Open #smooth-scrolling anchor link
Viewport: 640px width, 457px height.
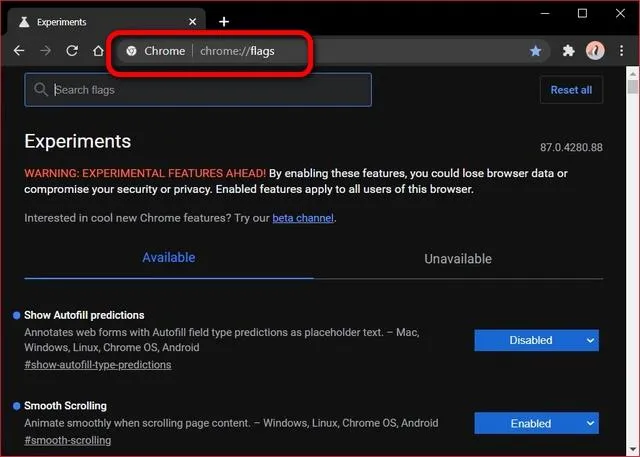coord(67,441)
